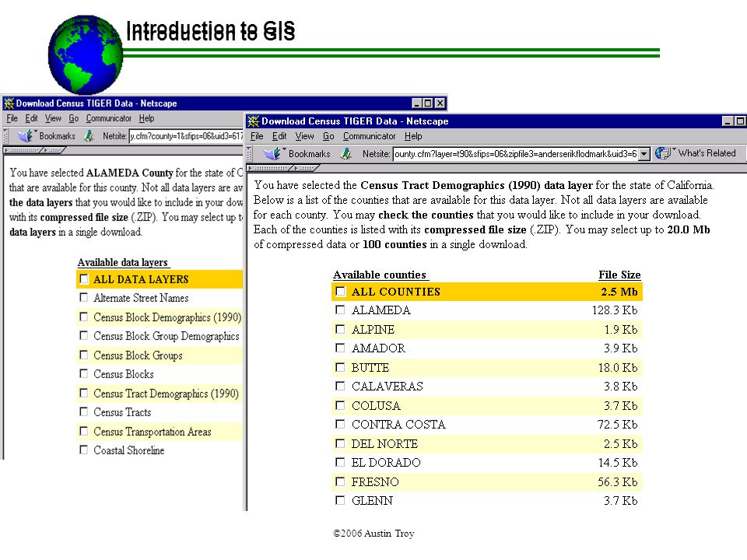Image resolution: width=747 pixels, height=560 pixels.
Task: Check the Alternate Street Names checkbox
Action: point(84,298)
